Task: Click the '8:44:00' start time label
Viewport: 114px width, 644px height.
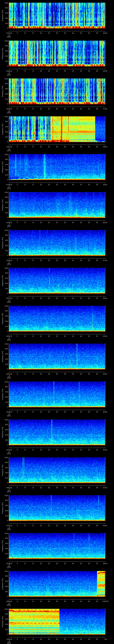Action: [9, 33]
